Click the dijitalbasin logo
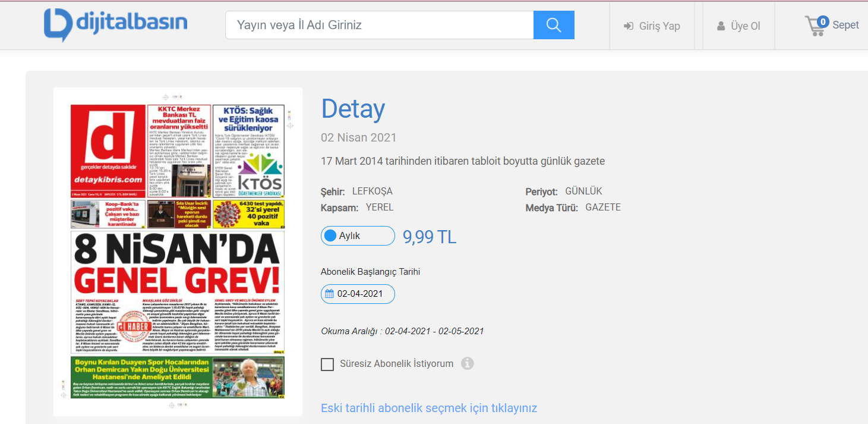This screenshot has height=424, width=868. pyautogui.click(x=116, y=24)
